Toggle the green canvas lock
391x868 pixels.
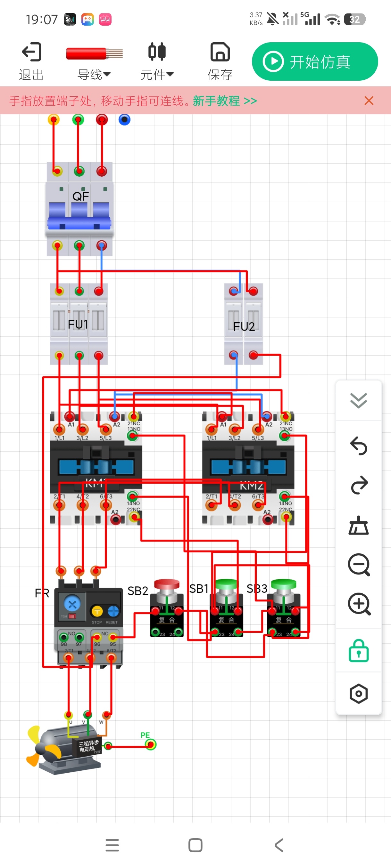(x=359, y=650)
